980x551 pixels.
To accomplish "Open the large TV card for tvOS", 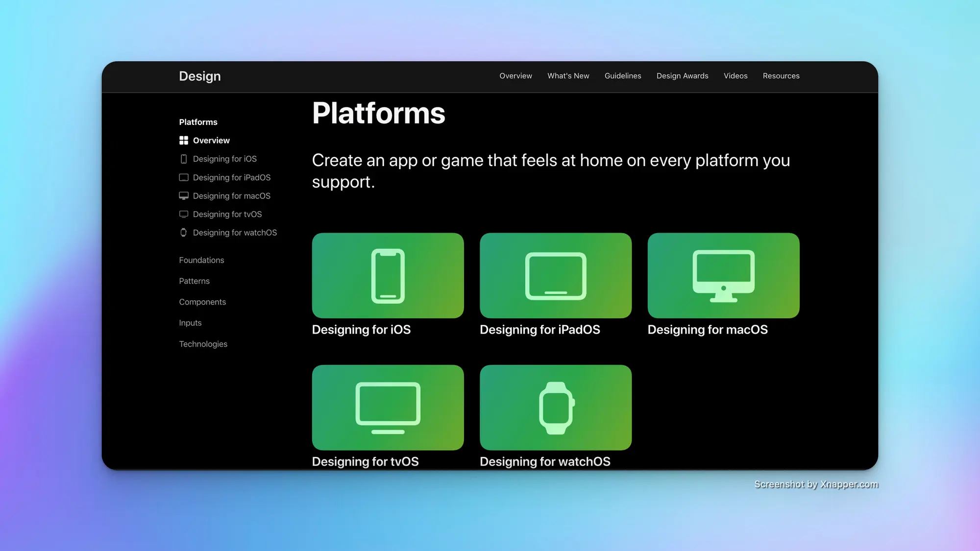I will click(x=388, y=407).
